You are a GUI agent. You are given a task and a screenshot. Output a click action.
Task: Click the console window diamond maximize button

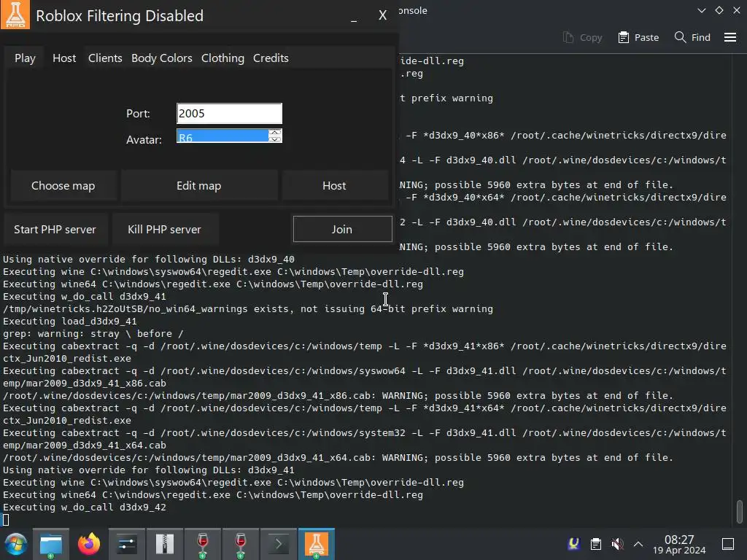(x=719, y=10)
